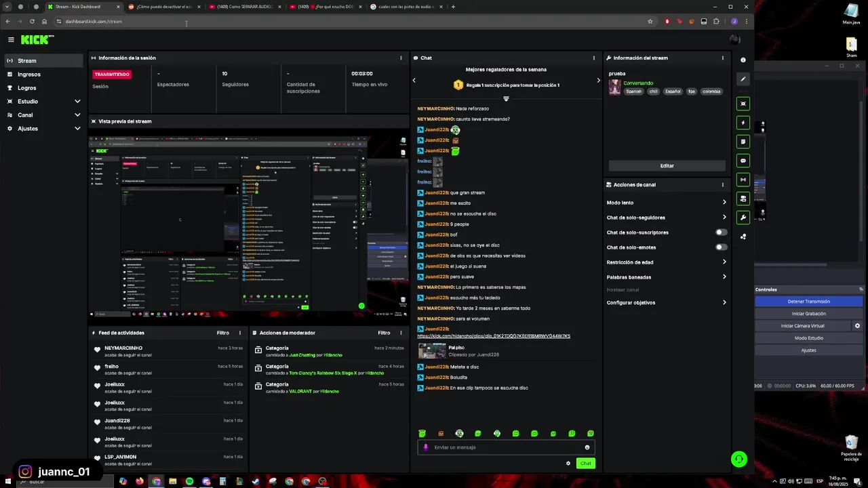Open Filtro in Acciones de moderador
Screen dimensions: 868x488
point(384,333)
